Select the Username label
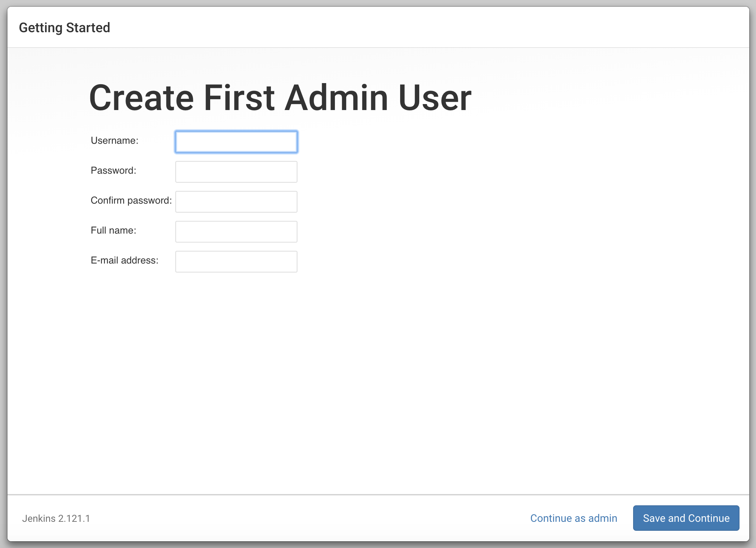The image size is (756, 548). pyautogui.click(x=114, y=141)
